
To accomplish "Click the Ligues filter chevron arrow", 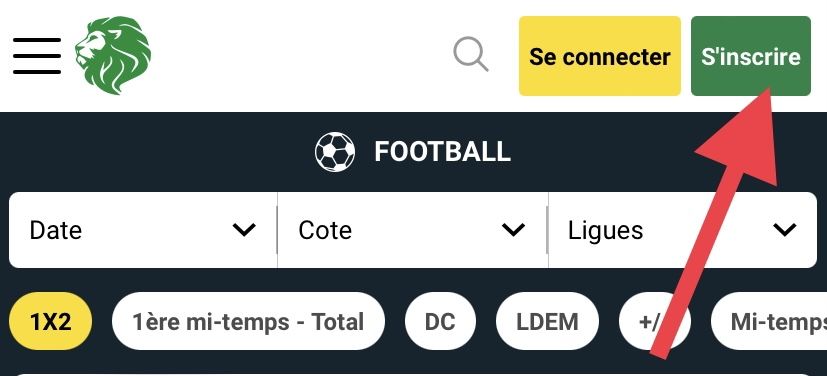I will point(784,230).
